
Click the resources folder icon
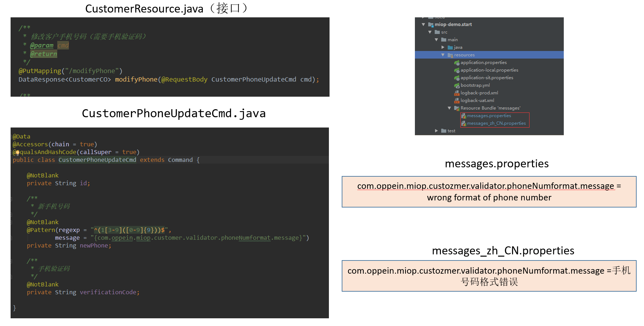[x=450, y=55]
